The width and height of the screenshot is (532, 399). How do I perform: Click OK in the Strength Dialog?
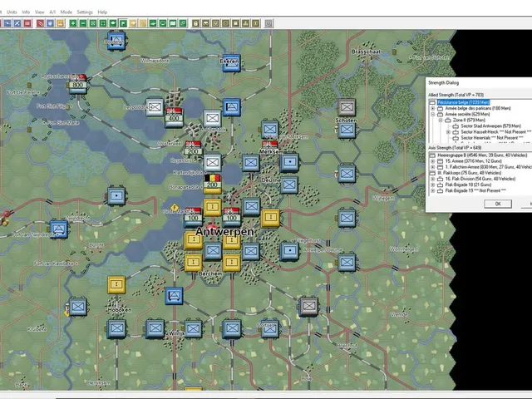(498, 204)
